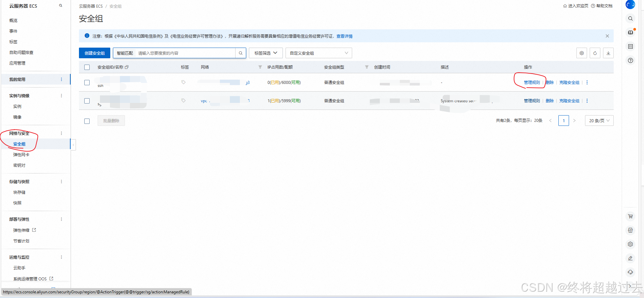Click the 创建安全组 button
The image size is (644, 298).
pos(95,53)
